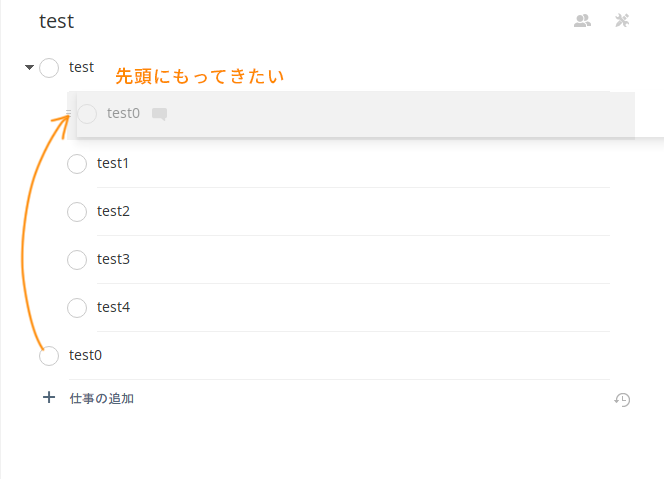Check off task test4

click(x=77, y=308)
